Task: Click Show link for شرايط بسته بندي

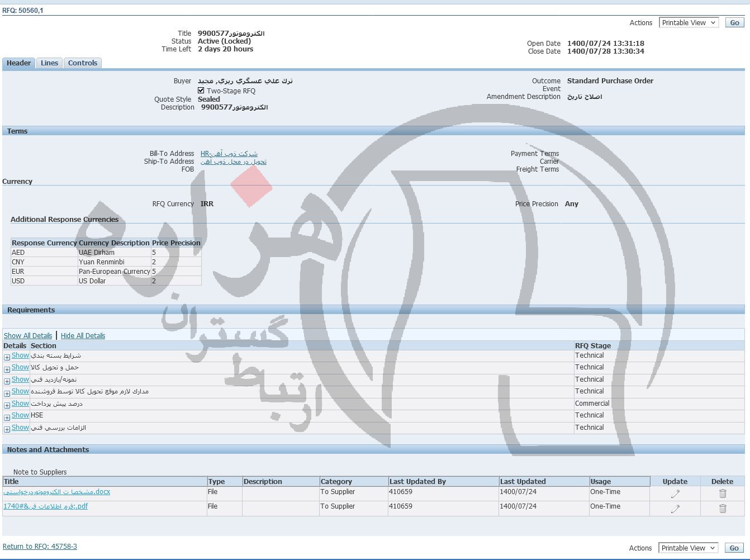Action: point(20,355)
